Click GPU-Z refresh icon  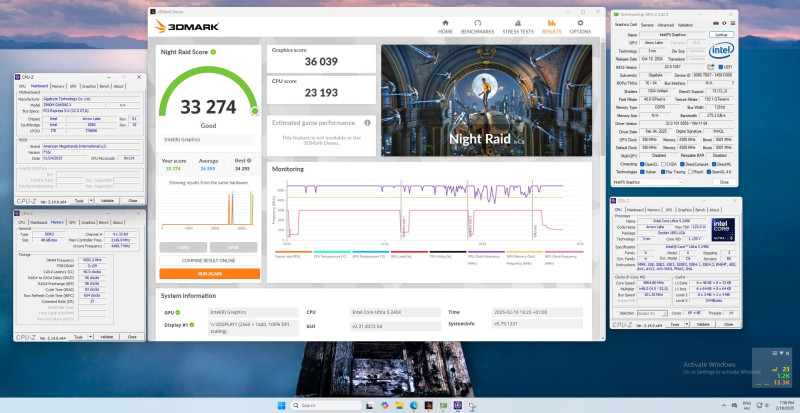(723, 23)
